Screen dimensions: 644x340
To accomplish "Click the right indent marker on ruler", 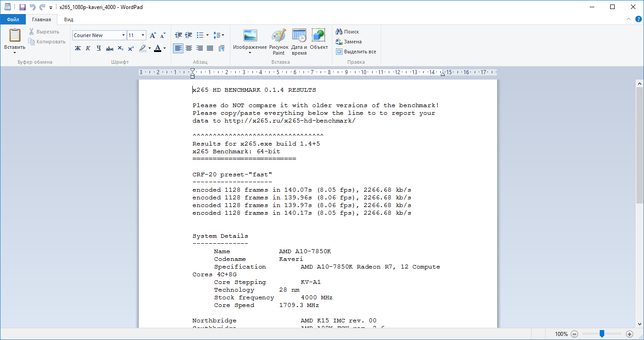I will (x=443, y=74).
